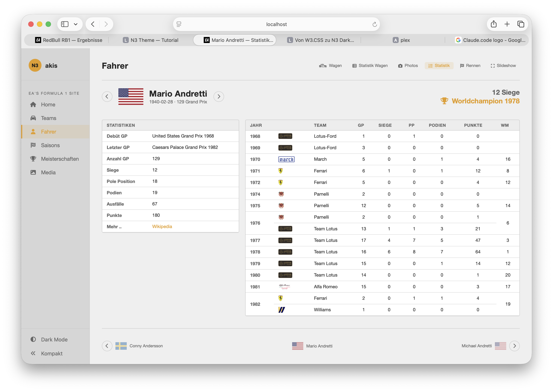Switch to the Wagen tab
Image resolution: width=553 pixels, height=392 pixels.
[x=330, y=66]
